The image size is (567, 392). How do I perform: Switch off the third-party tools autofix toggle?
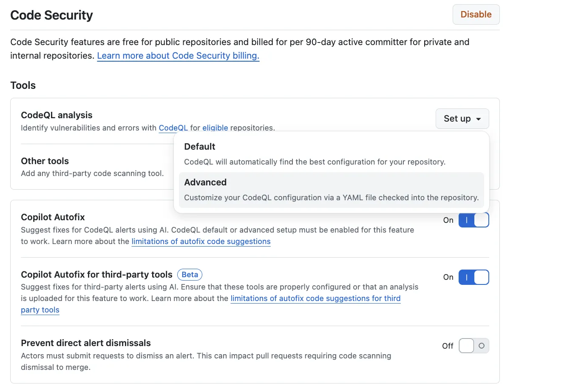coord(473,277)
